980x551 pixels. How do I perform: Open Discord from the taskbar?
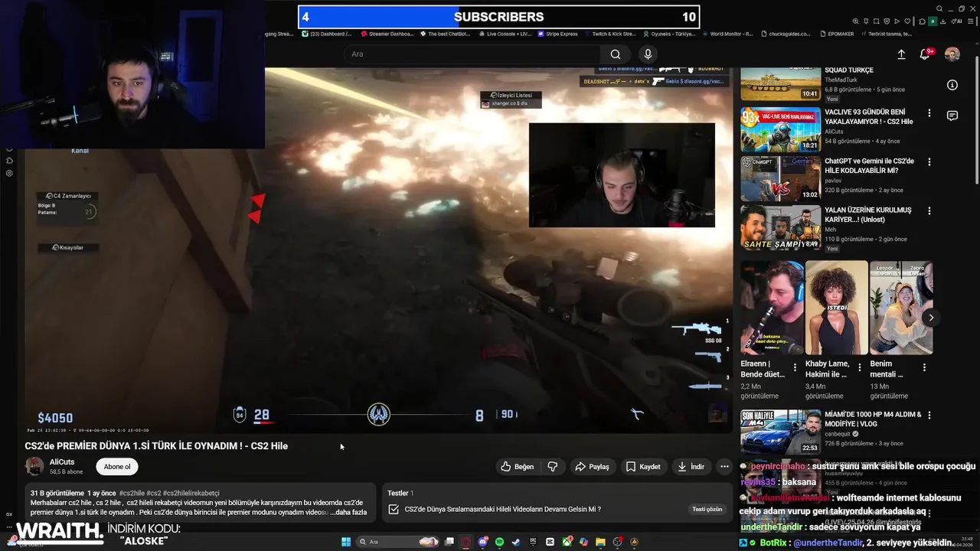point(483,542)
